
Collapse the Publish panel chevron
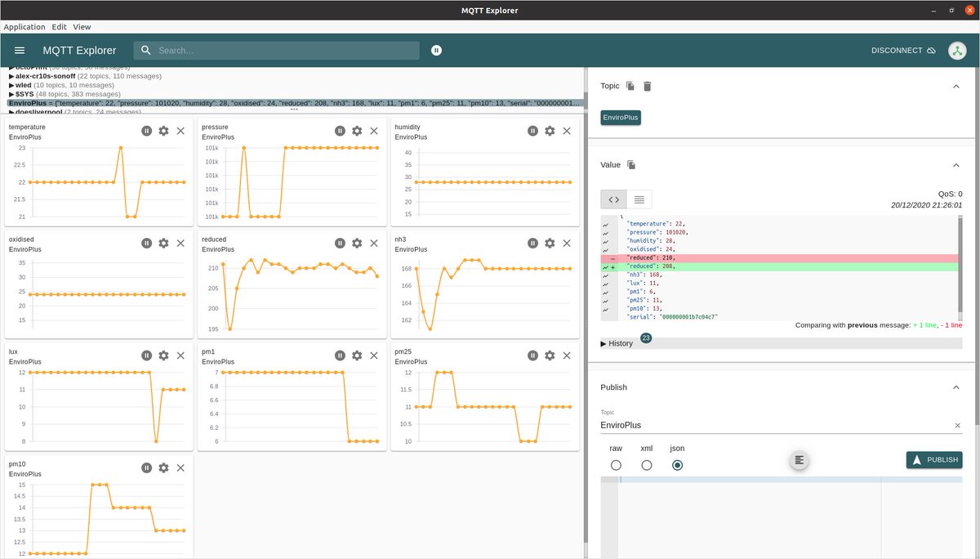[x=956, y=387]
